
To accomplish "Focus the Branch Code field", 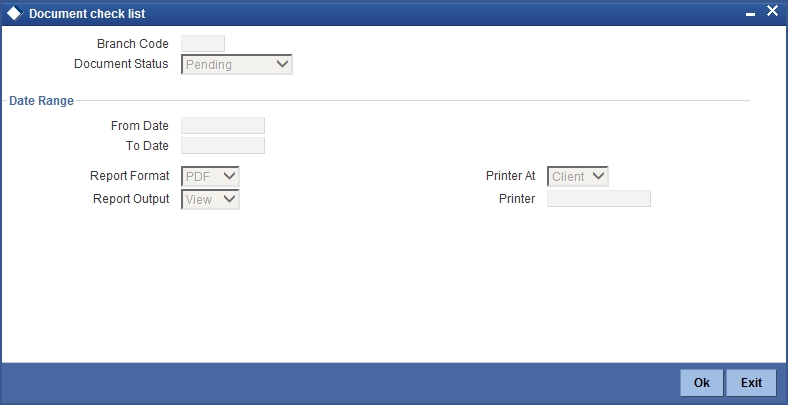I will point(203,44).
